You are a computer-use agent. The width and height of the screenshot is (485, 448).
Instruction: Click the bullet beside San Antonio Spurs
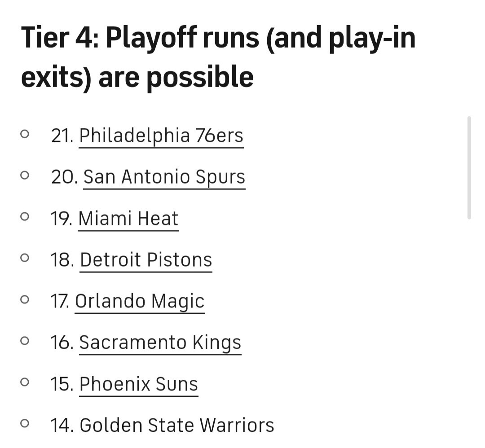click(x=25, y=175)
